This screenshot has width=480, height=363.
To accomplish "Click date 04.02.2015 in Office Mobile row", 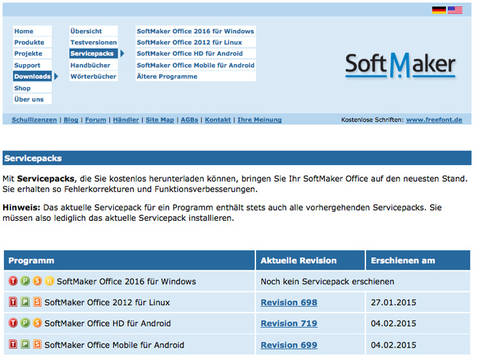I will click(x=393, y=345).
